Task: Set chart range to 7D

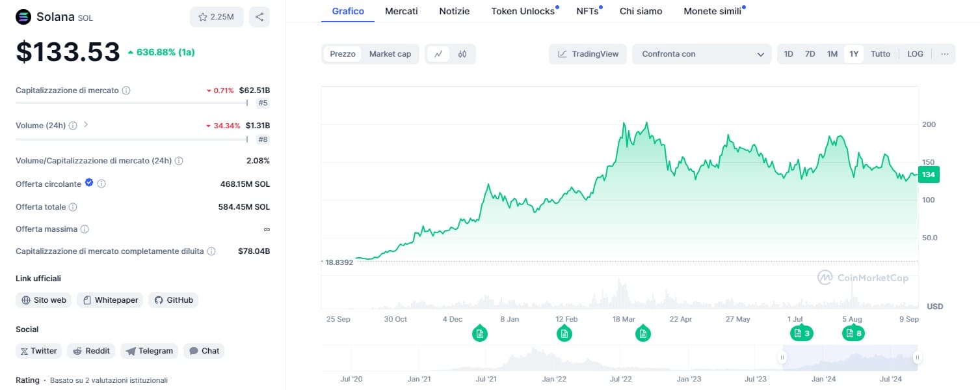Action: point(810,54)
